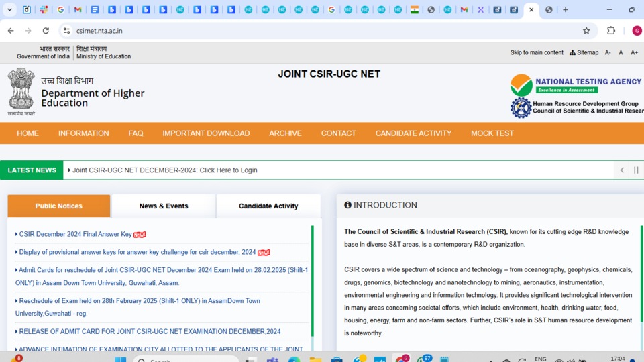Open the FAQ menu item
644x362 pixels.
coord(136,133)
